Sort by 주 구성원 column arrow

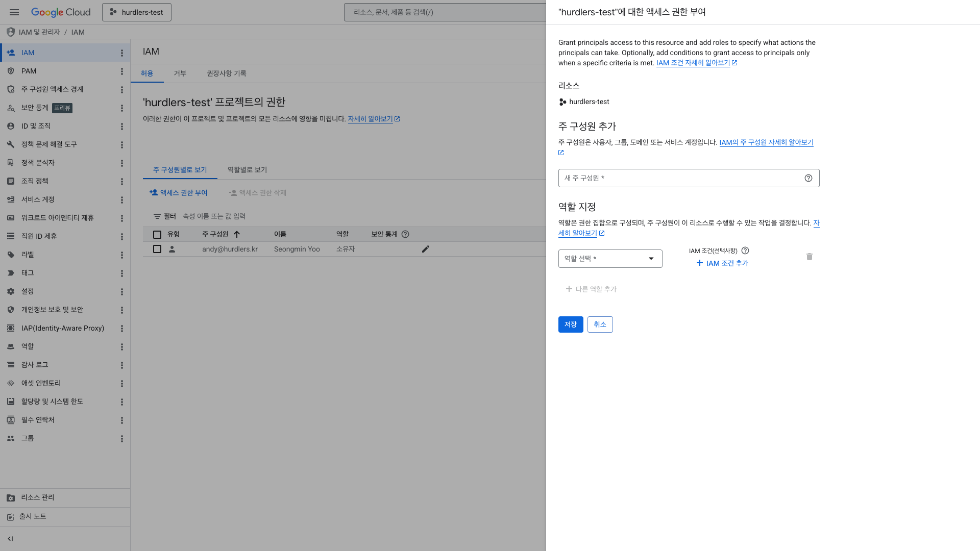[237, 235]
